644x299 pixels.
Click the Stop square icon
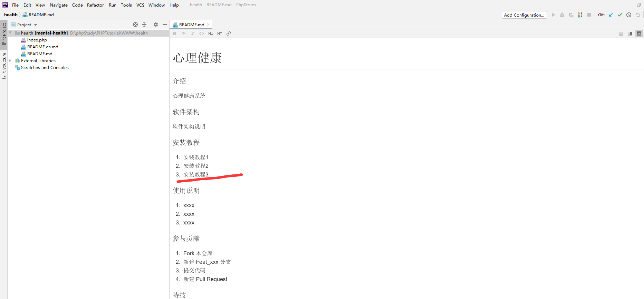coord(589,15)
